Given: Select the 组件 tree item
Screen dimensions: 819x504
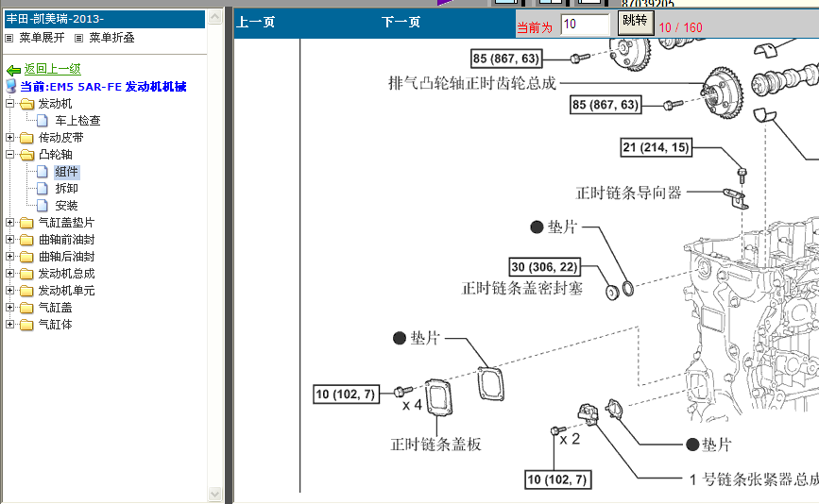Looking at the screenshot, I should 66,172.
